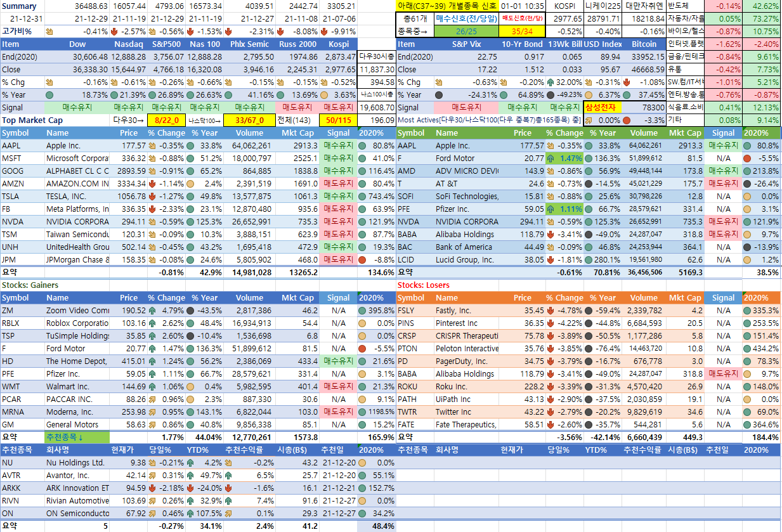Image resolution: width=782 pixels, height=532 pixels.
Task: Click the red circle next to JPM's -8.8%
Action: 362,259
